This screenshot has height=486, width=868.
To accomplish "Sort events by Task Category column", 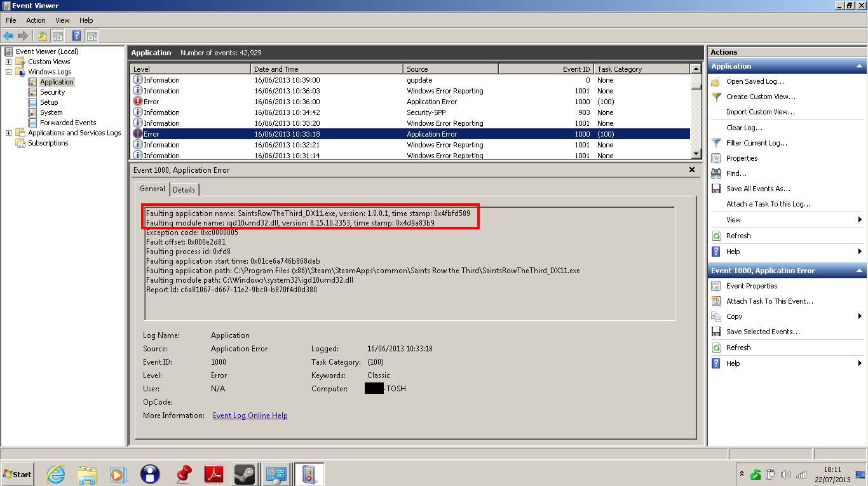I will pos(642,69).
